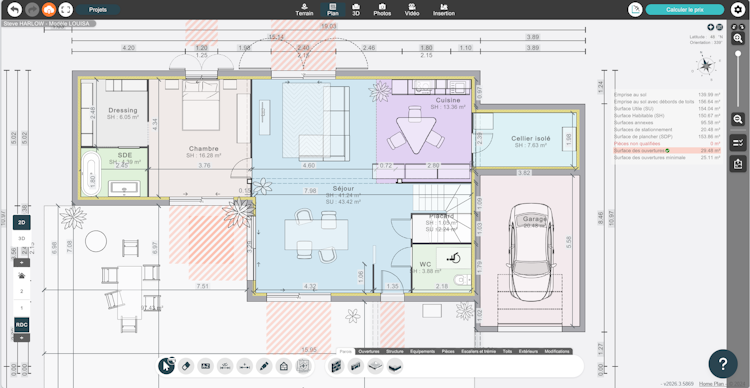The height and width of the screenshot is (388, 750).
Task: Click the zoom slider handle
Action: point(738,53)
